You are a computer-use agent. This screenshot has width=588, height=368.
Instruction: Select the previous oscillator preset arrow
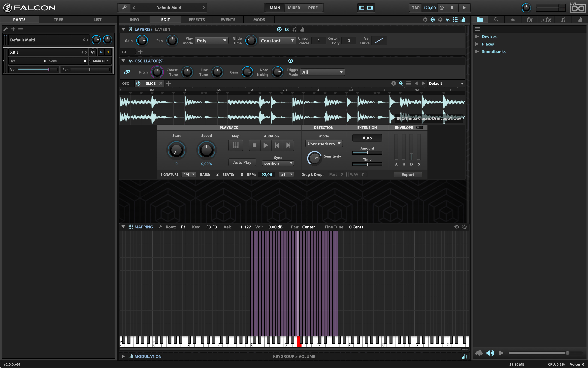[x=416, y=84]
